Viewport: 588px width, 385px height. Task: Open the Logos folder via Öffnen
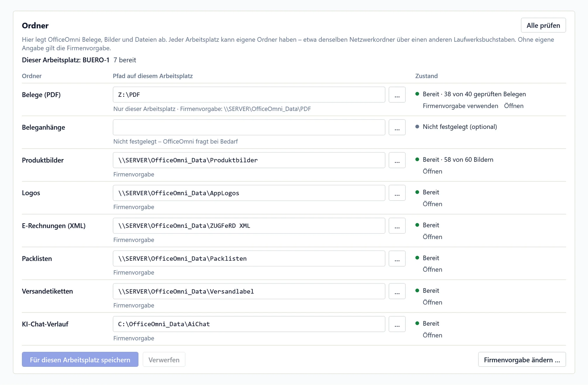432,204
